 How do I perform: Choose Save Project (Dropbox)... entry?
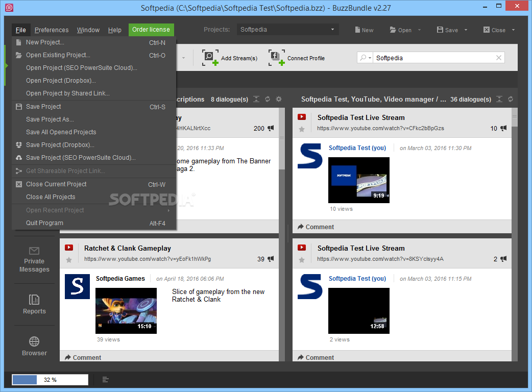click(94, 145)
